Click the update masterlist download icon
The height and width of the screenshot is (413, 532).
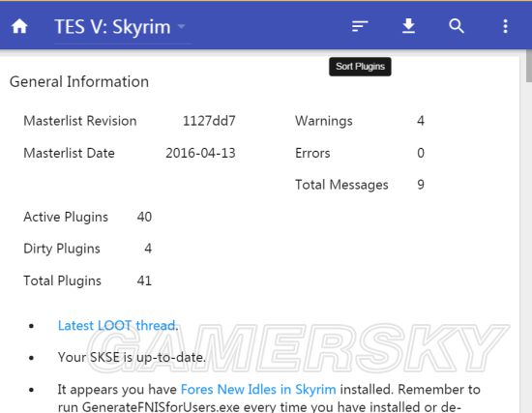coord(408,26)
